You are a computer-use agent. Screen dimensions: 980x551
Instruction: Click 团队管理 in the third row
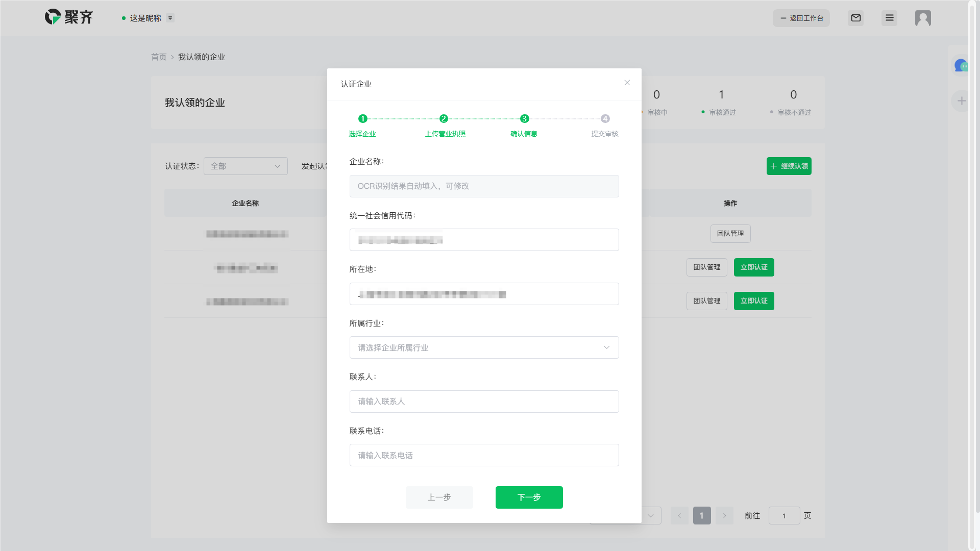click(707, 301)
